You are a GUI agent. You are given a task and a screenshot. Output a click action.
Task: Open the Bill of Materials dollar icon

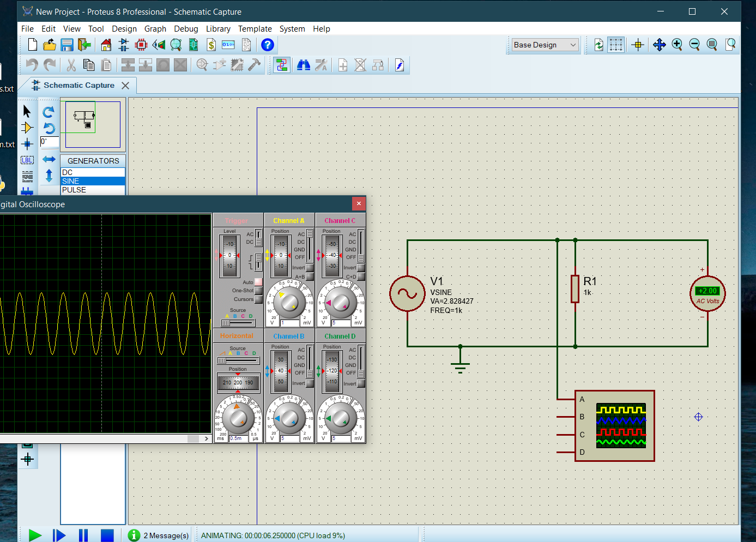click(x=211, y=45)
